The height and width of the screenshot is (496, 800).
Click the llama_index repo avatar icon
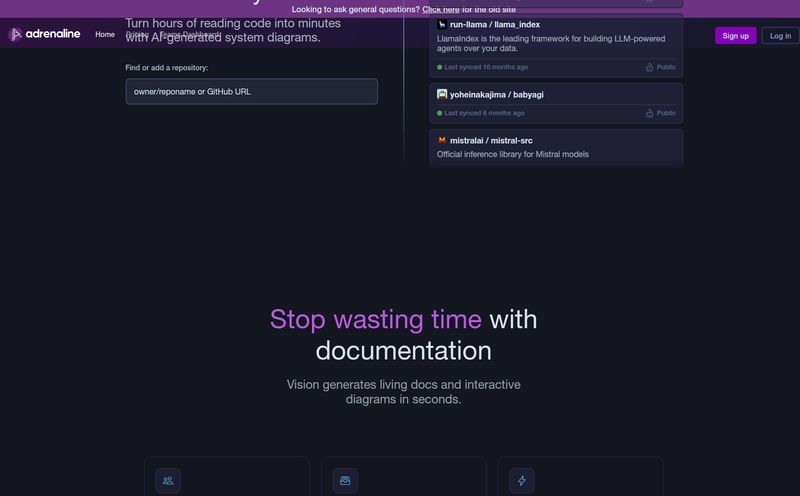coord(442,24)
